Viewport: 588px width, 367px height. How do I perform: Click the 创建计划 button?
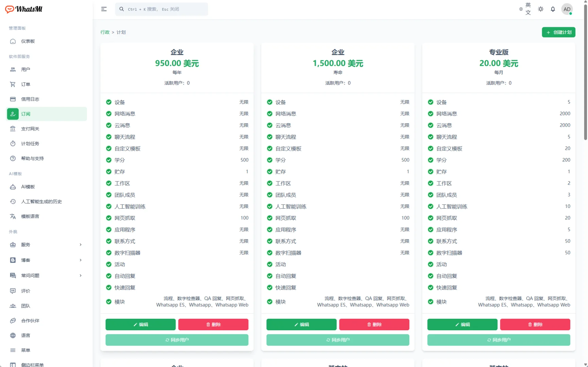tap(558, 32)
